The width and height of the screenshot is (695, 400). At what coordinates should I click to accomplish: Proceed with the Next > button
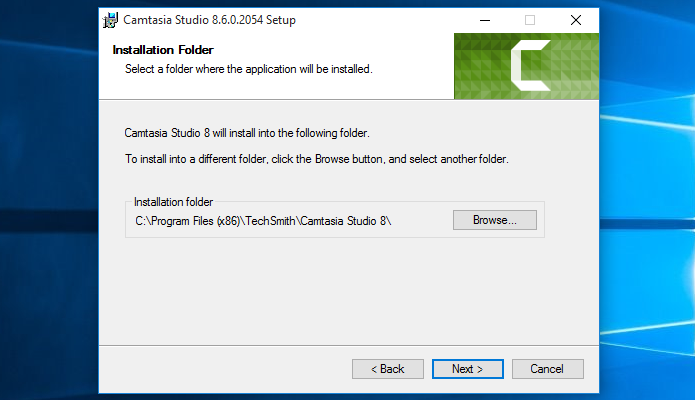click(468, 369)
